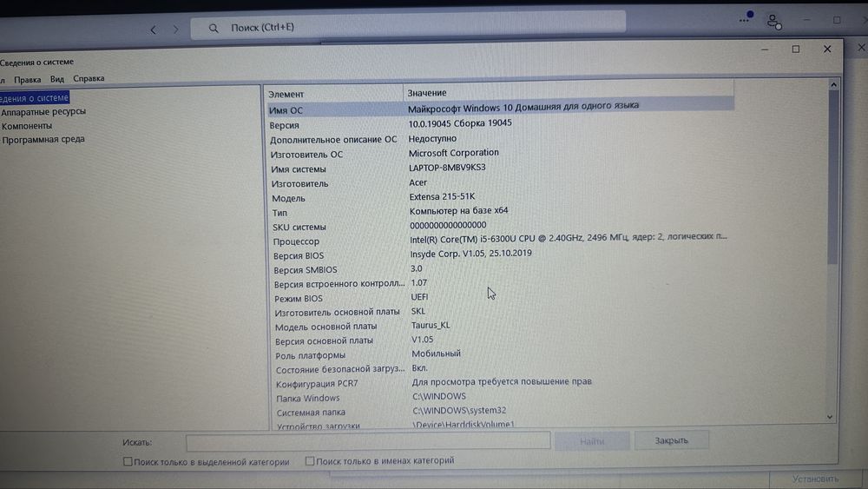
Task: Close the Сведения о системе window
Action: [827, 50]
